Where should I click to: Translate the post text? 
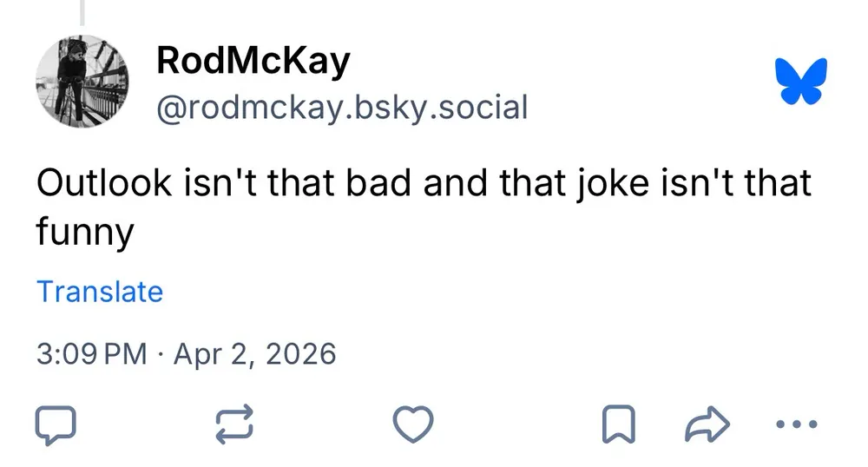coord(100,292)
